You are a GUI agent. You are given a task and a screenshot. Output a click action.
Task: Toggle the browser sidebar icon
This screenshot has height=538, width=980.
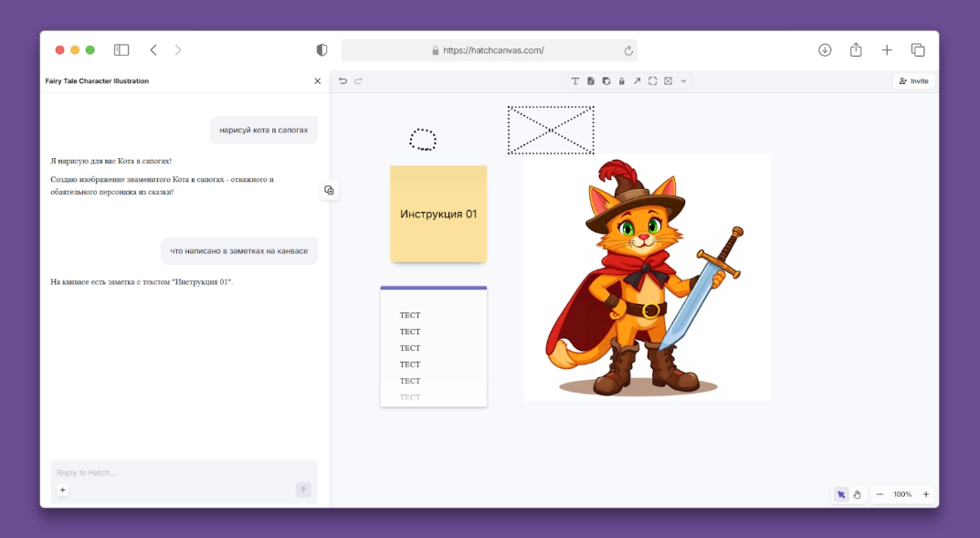[x=121, y=50]
